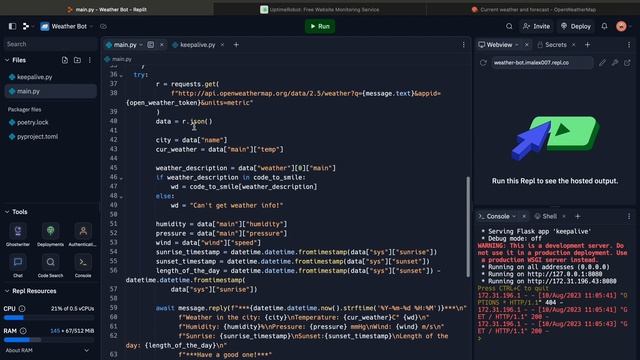Open the Console tool in Tools
The image size is (640, 360).
(x=83, y=266)
